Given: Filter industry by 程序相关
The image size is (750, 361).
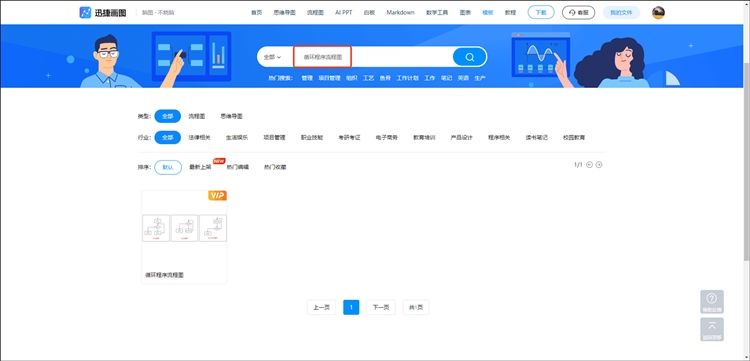Looking at the screenshot, I should [x=499, y=137].
